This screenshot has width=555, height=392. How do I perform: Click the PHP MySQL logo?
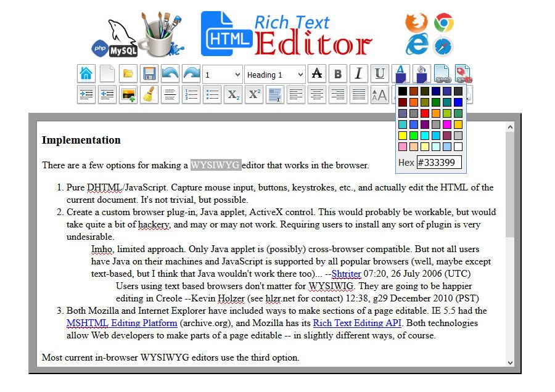[115, 39]
